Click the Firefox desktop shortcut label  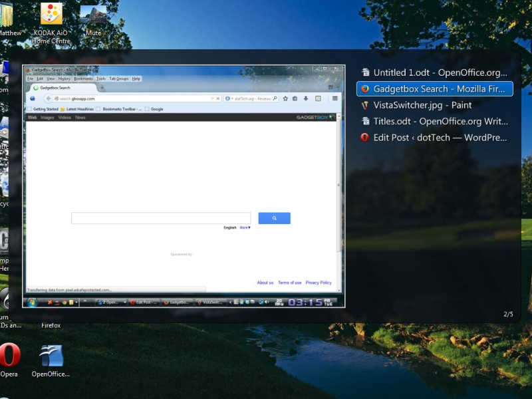(51, 326)
